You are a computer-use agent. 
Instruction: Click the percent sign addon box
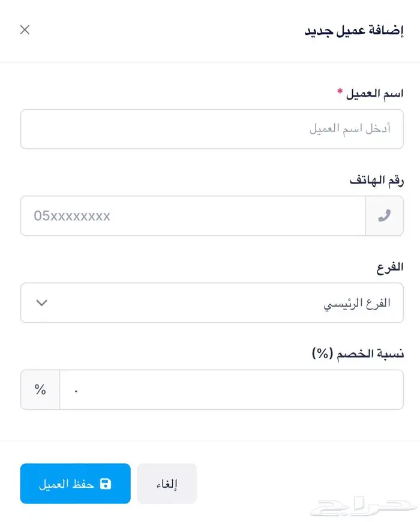tap(40, 390)
